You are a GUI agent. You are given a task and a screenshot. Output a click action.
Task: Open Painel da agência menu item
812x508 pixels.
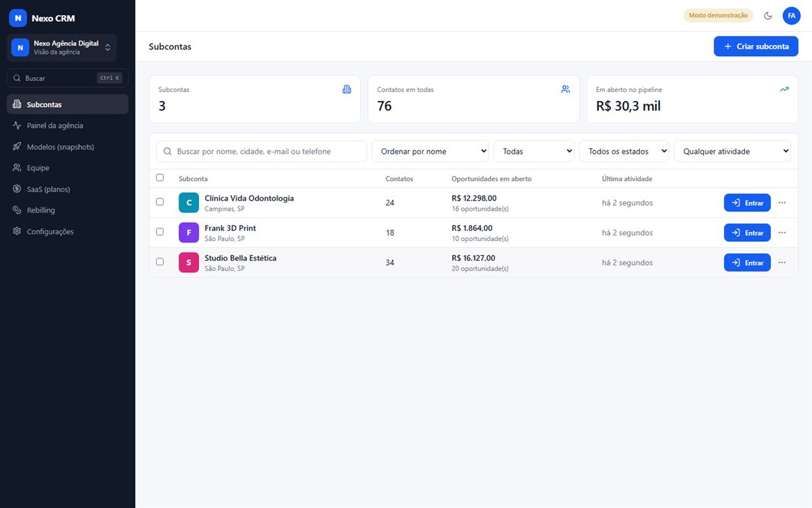pyautogui.click(x=68, y=125)
